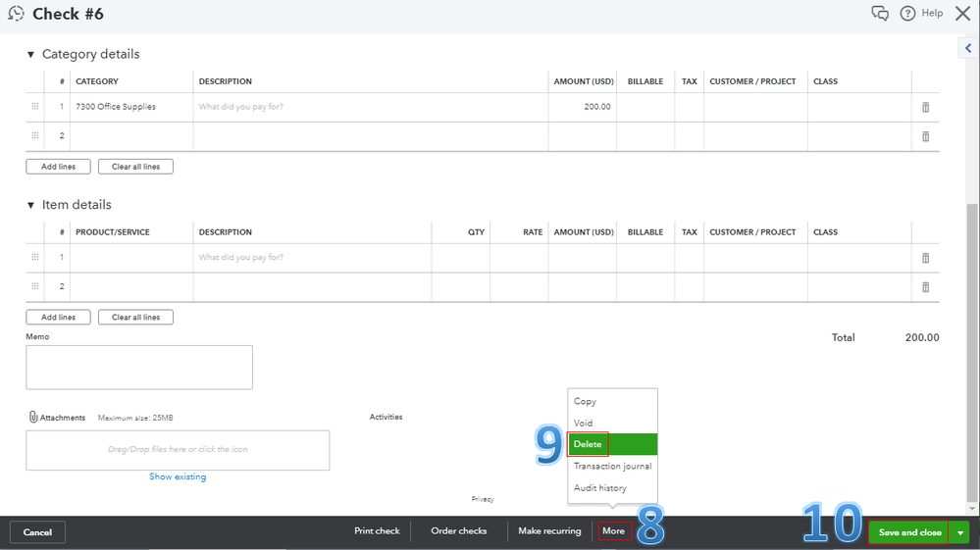Click the Cancel button
The width and height of the screenshot is (980, 550).
37,532
